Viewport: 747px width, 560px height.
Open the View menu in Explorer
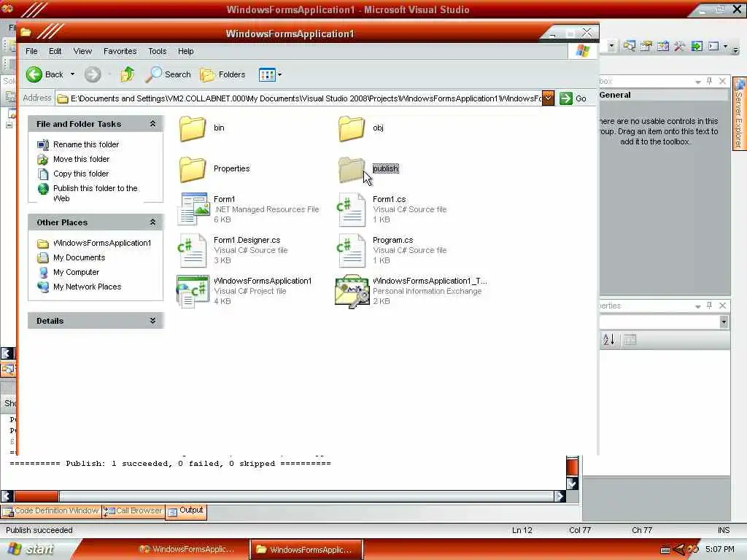coord(82,51)
